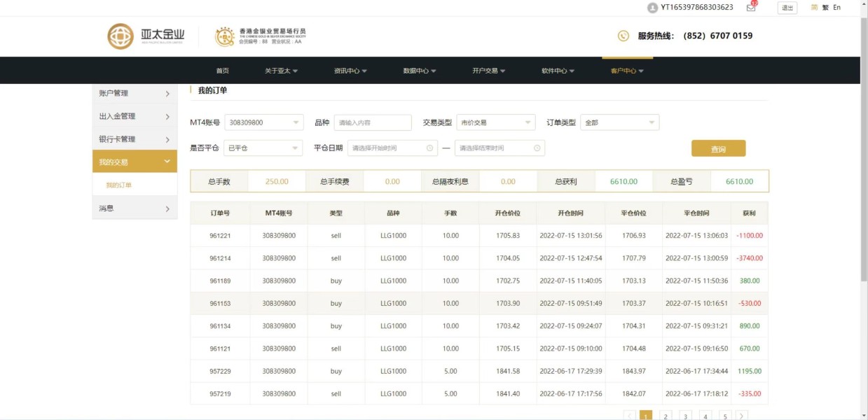The width and height of the screenshot is (868, 420).
Task: Click the 亚太金业 logo
Action: point(146,36)
